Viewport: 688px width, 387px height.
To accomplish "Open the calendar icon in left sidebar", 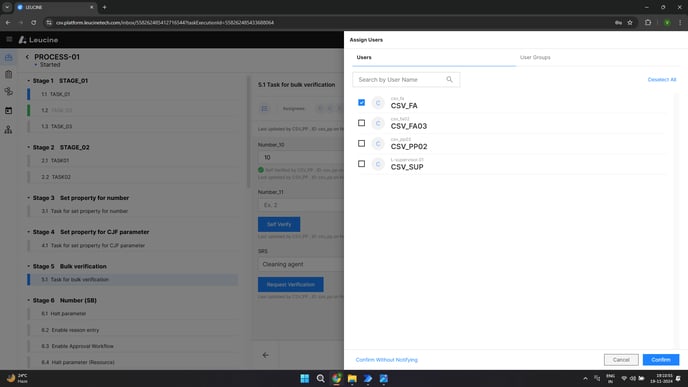I will (8, 111).
